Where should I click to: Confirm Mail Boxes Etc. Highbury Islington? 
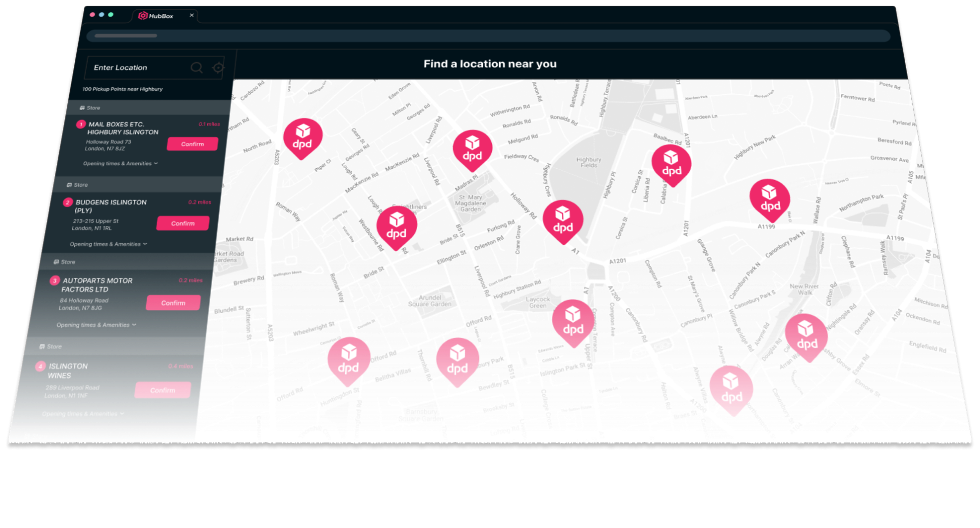[x=192, y=144]
